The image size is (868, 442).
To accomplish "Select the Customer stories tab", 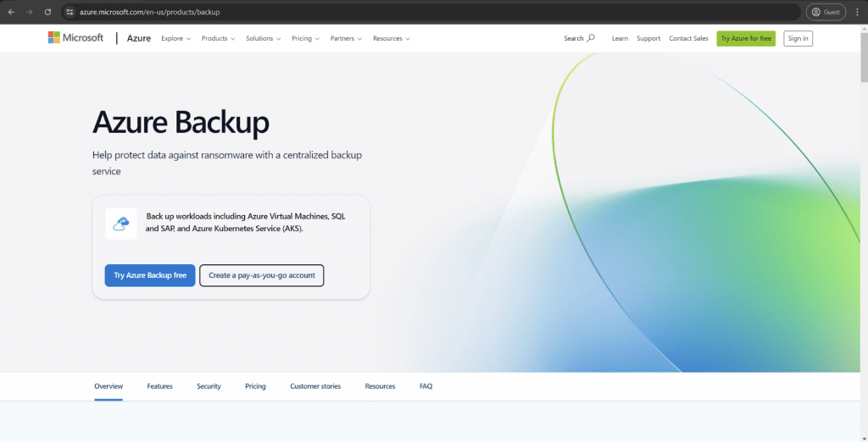I will tap(315, 386).
